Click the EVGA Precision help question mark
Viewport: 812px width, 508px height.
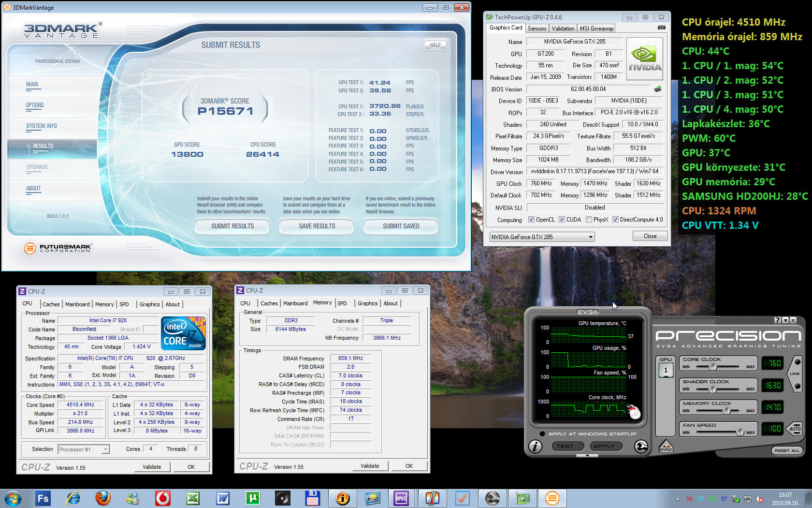point(778,320)
